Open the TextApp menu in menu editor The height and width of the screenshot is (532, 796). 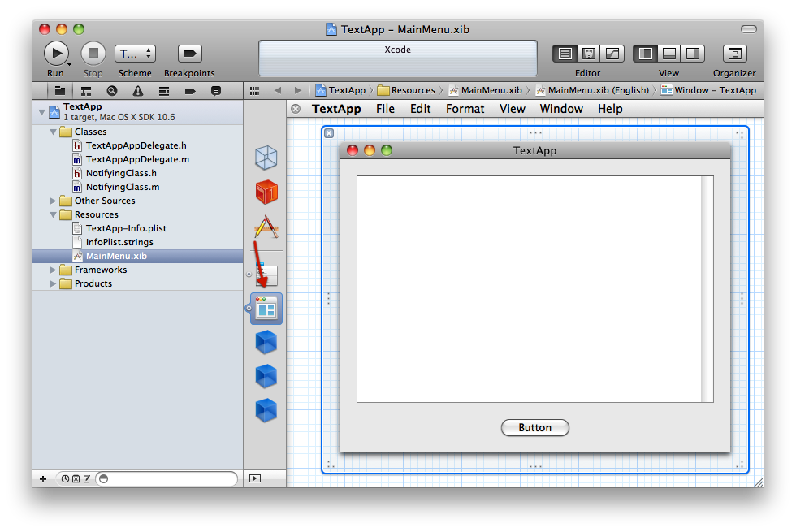click(336, 109)
